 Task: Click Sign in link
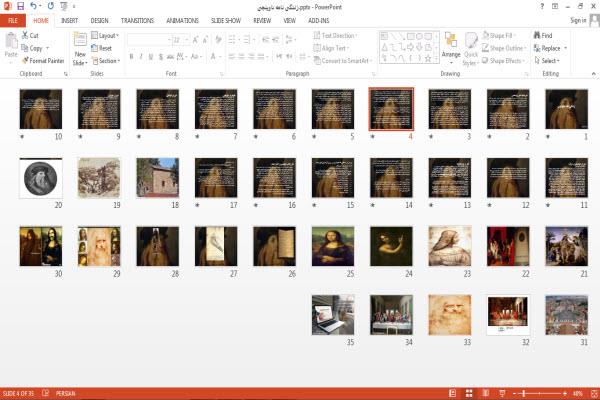tap(578, 20)
